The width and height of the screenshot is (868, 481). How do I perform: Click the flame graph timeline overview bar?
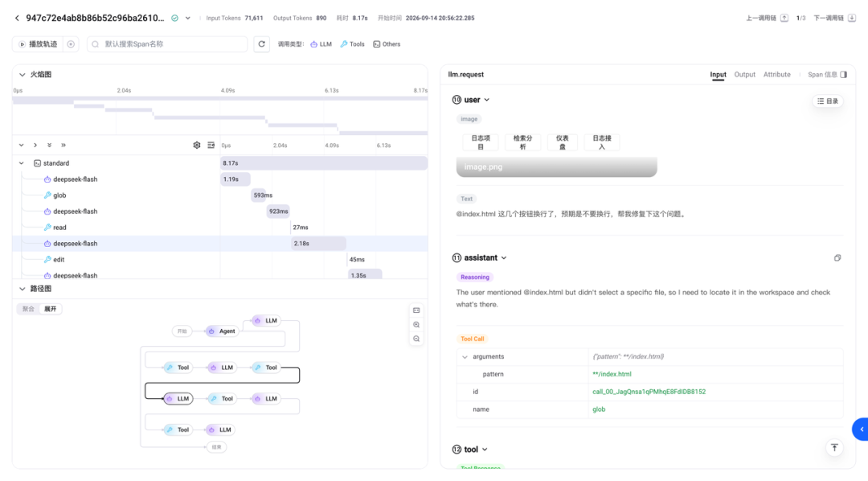pyautogui.click(x=219, y=116)
